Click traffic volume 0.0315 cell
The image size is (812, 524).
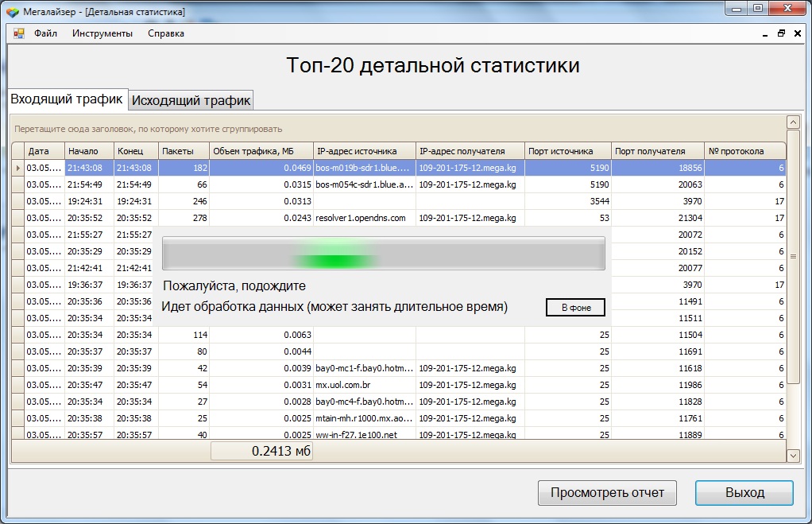(x=261, y=184)
